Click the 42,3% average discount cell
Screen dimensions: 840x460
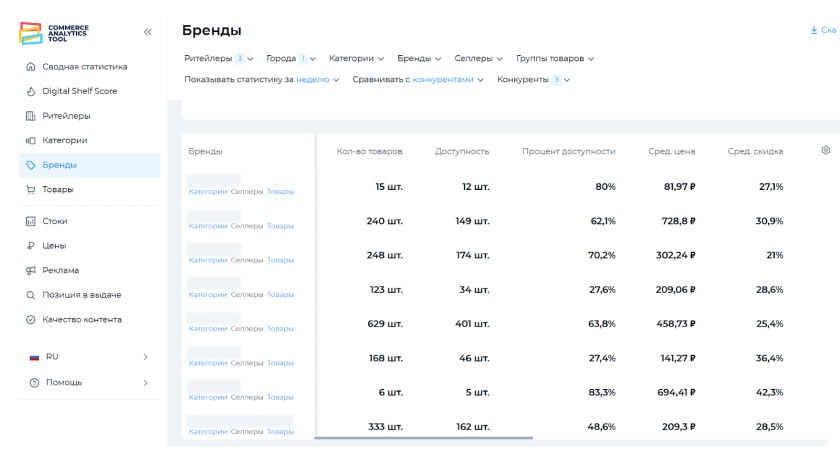(x=769, y=392)
